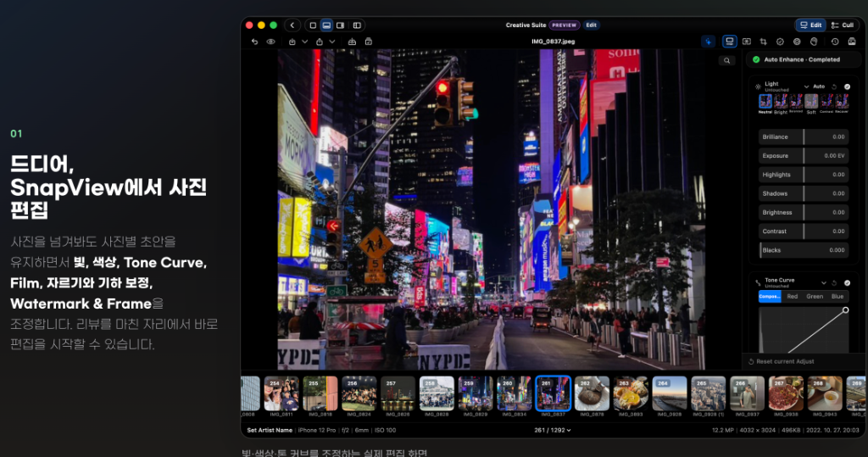Click Reset current Adjust

(x=781, y=361)
